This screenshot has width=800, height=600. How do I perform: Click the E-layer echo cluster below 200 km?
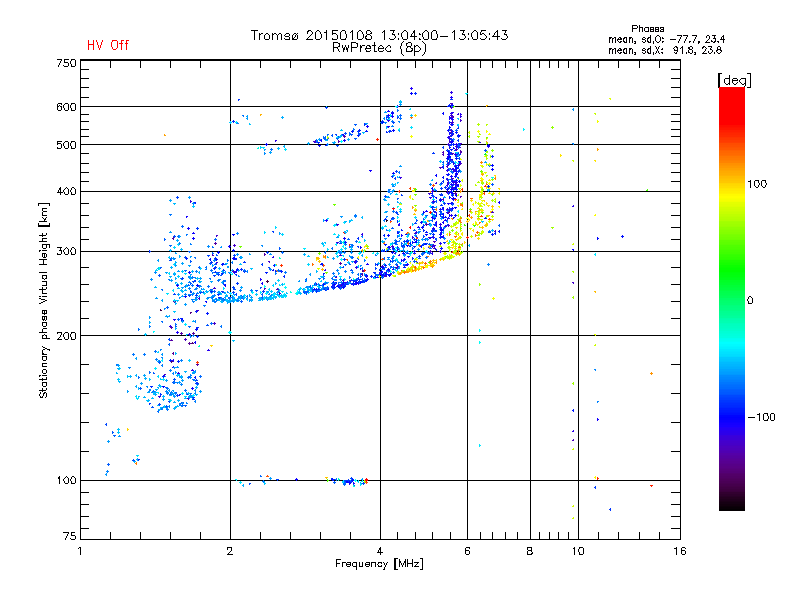166,380
